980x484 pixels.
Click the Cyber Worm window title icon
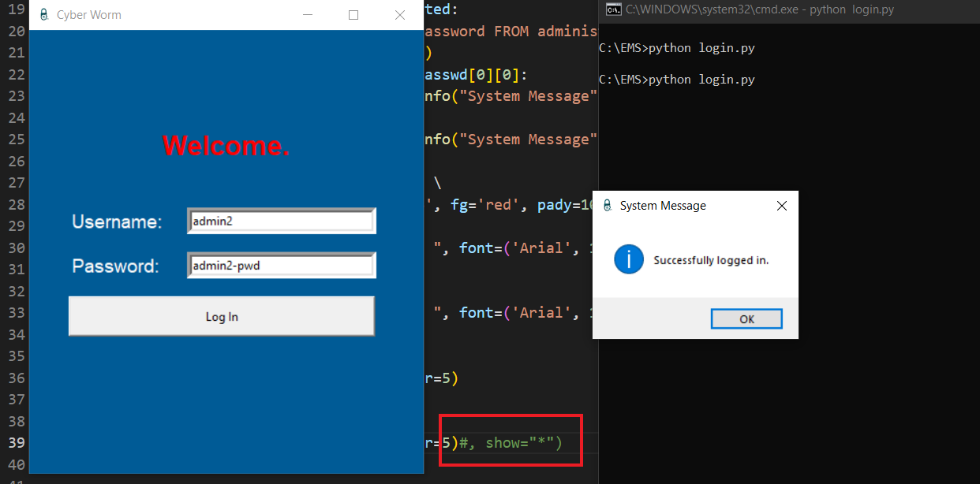[x=43, y=15]
